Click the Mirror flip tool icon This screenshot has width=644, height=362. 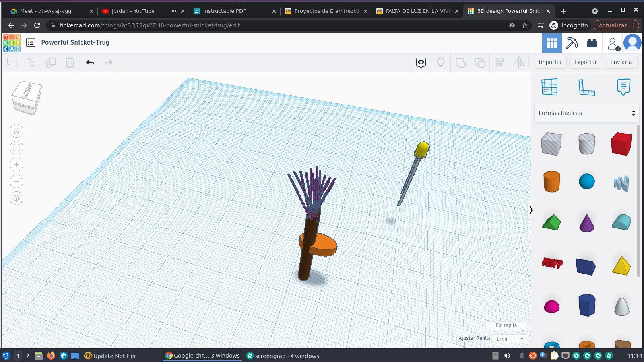[x=519, y=62]
